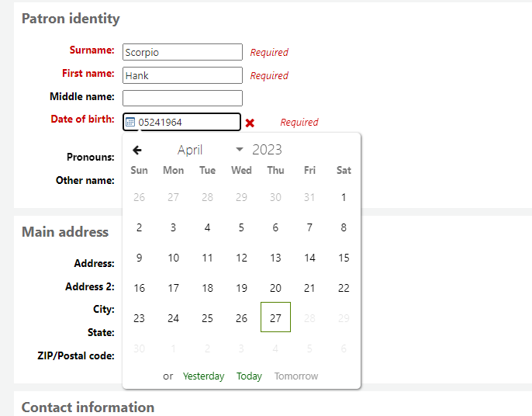Click the Tomorrow shortcut link

click(296, 376)
